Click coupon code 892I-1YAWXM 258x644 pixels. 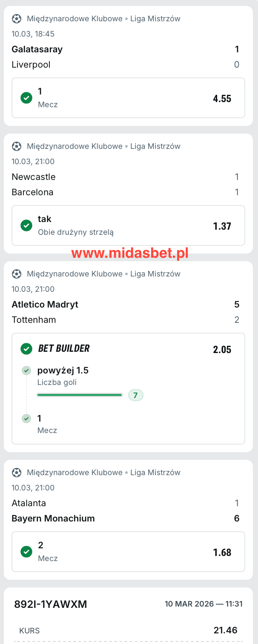click(x=51, y=604)
